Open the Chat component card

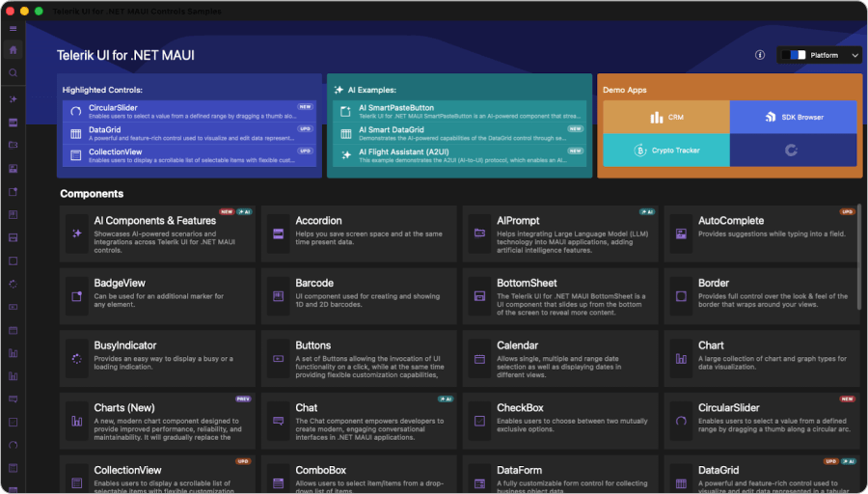tap(359, 422)
